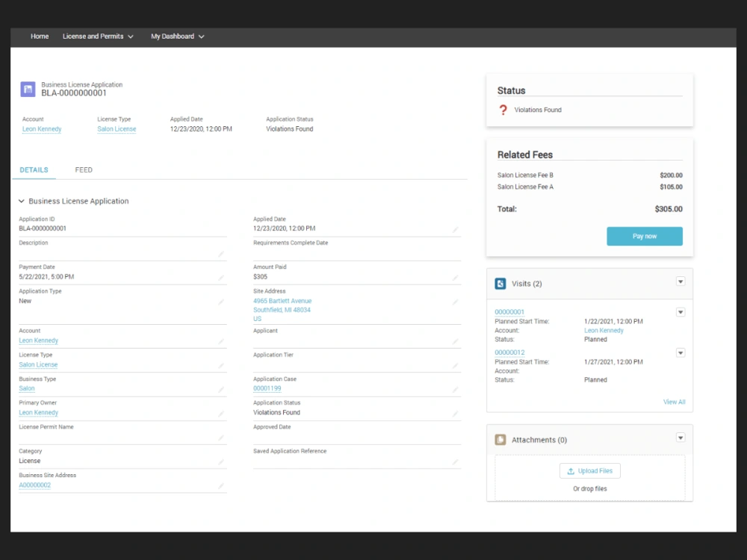Edit Application Type using its pencil icon
Viewport: 747px width, 560px height.
coord(220,302)
